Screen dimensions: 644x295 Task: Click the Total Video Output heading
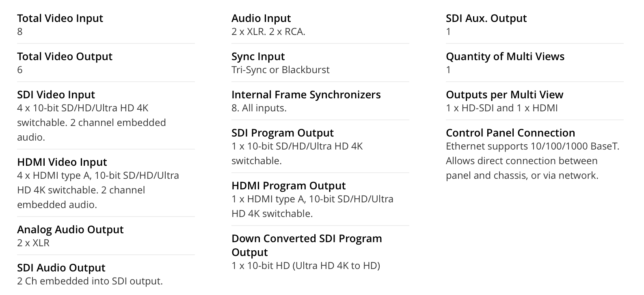(x=65, y=56)
